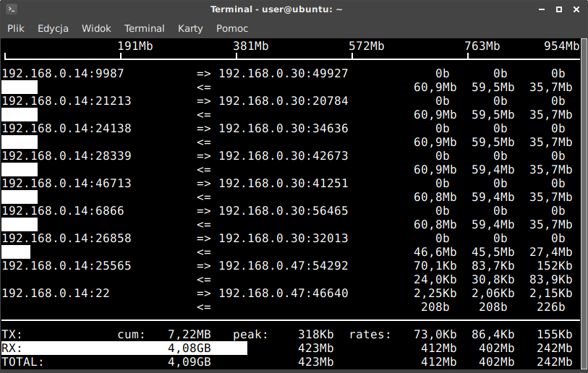Image resolution: width=588 pixels, height=373 pixels.
Task: Click the destination address 192.168.0.30:56465
Action: pos(284,211)
